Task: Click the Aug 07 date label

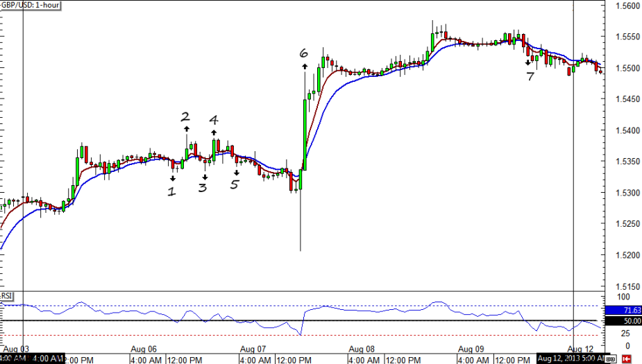Action: coord(253,349)
